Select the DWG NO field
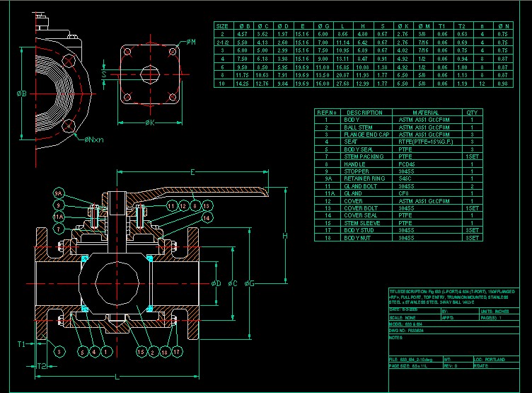The width and height of the screenshot is (532, 393). pyautogui.click(x=454, y=330)
